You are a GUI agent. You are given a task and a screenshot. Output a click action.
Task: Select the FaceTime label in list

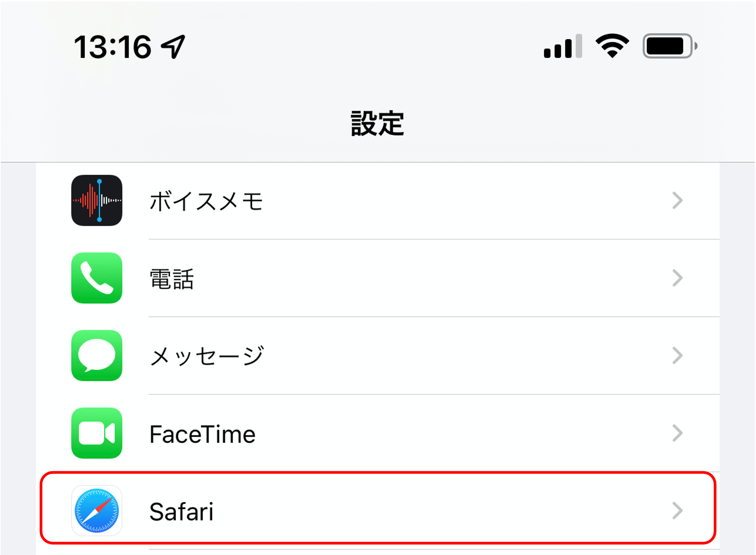(x=202, y=434)
